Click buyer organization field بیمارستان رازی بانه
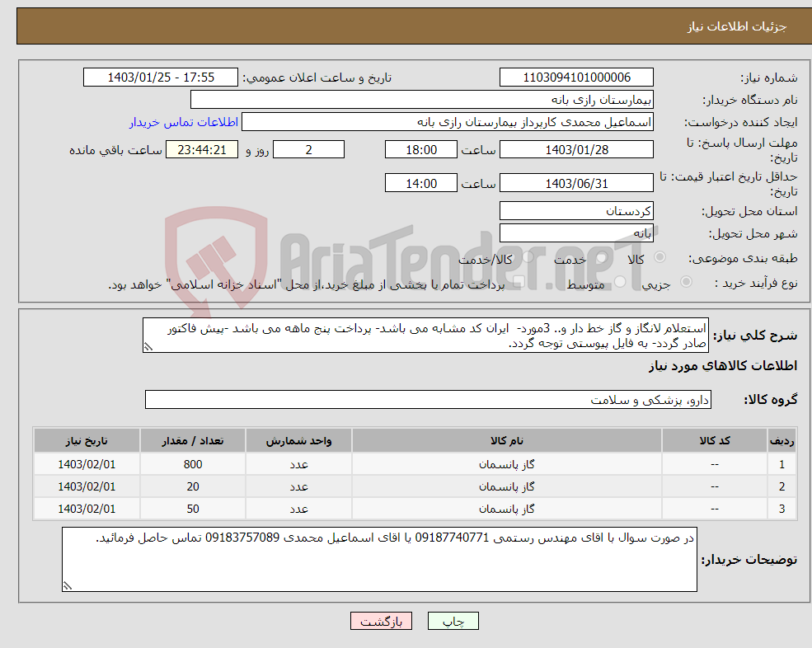The image size is (812, 648). click(422, 100)
